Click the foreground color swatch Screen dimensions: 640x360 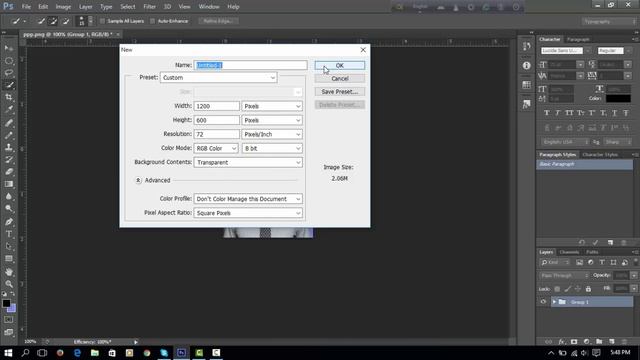click(x=6, y=303)
